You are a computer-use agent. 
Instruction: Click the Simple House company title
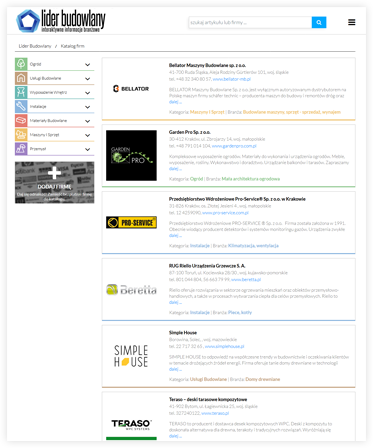pos(183,333)
